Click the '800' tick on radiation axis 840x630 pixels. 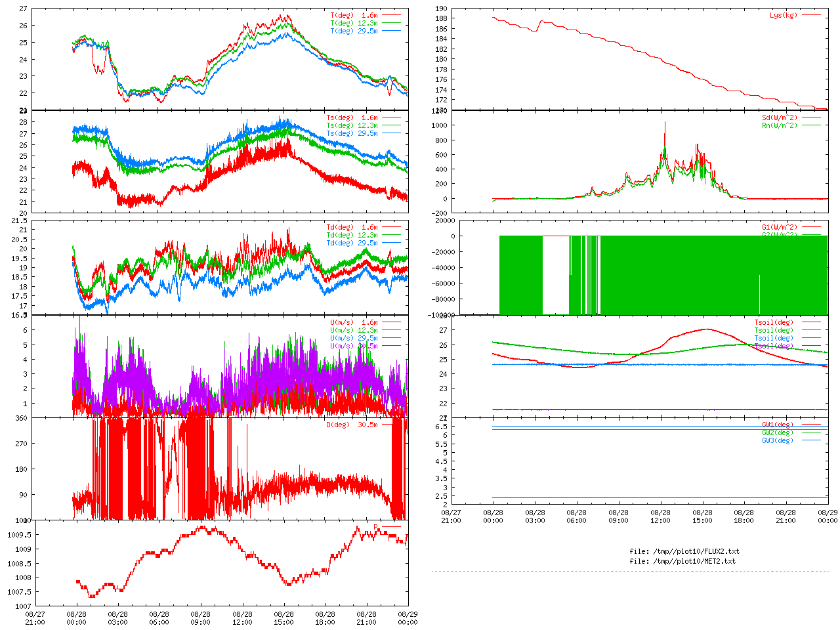(441, 140)
